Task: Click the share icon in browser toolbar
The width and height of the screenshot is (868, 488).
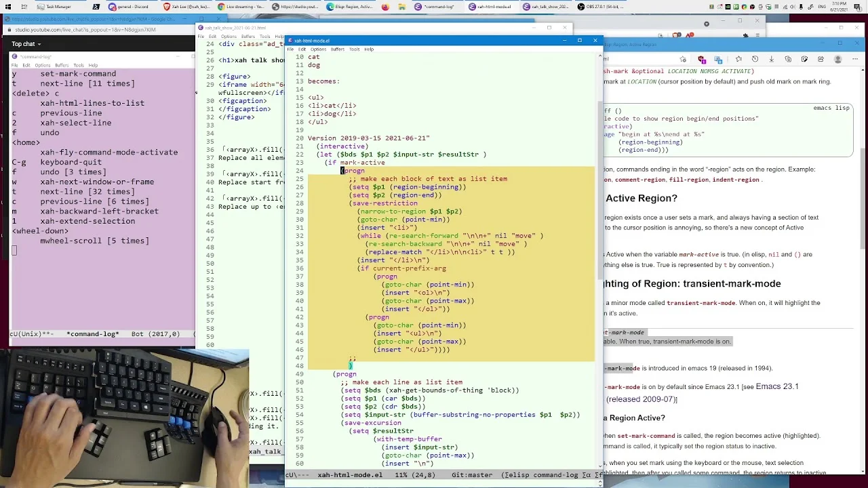Action: [821, 59]
